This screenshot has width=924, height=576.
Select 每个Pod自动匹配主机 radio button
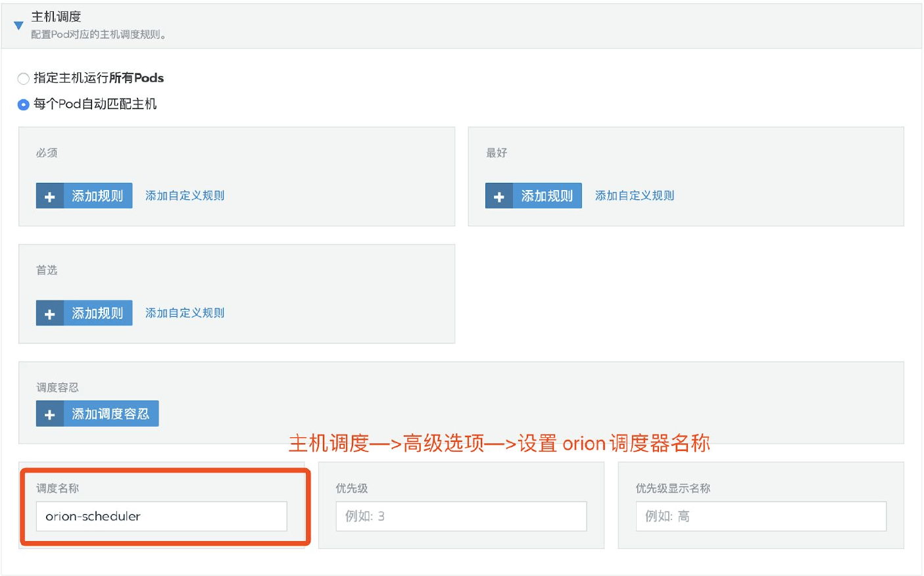click(23, 105)
